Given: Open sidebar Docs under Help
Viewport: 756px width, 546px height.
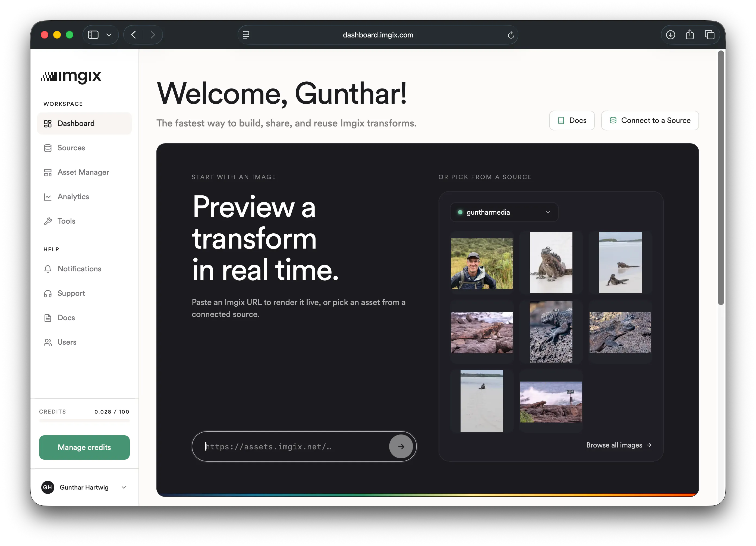Looking at the screenshot, I should click(84, 318).
